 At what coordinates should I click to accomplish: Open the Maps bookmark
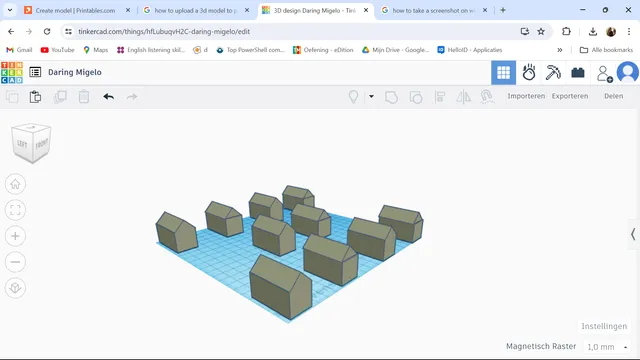[x=96, y=50]
